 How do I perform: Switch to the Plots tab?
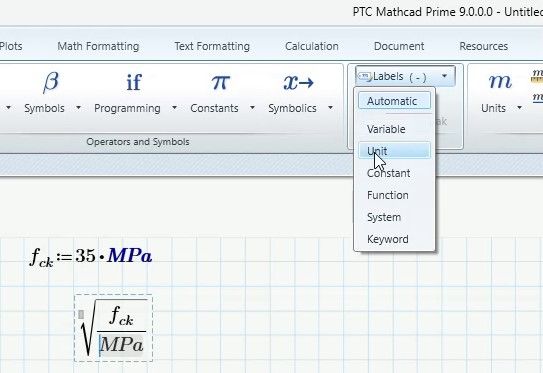(11, 46)
